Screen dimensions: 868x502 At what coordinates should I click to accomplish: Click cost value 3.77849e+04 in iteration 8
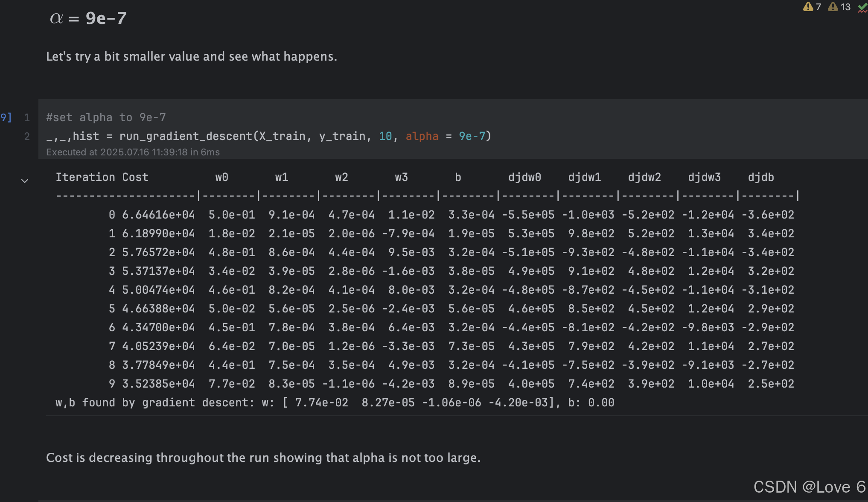pyautogui.click(x=158, y=365)
